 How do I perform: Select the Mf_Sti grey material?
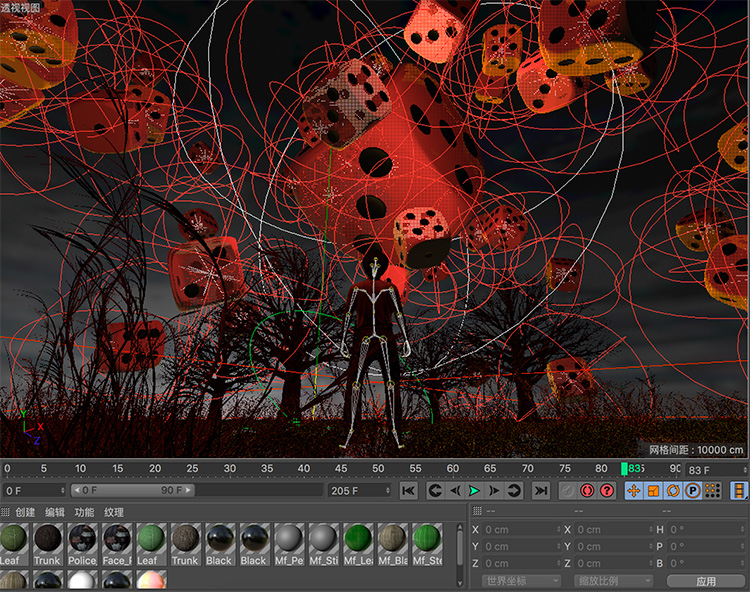point(323,544)
